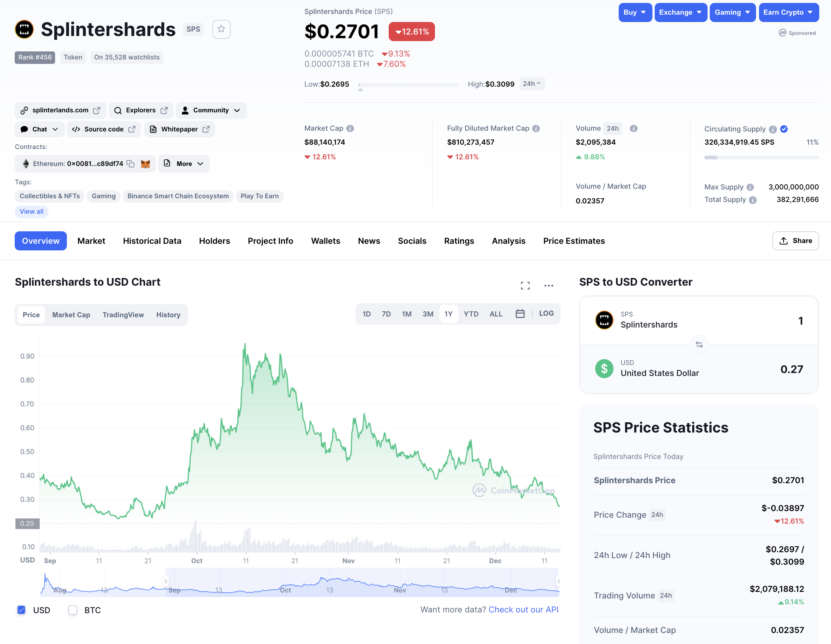This screenshot has height=644, width=831.
Task: Open the Exchange dropdown
Action: pos(680,12)
